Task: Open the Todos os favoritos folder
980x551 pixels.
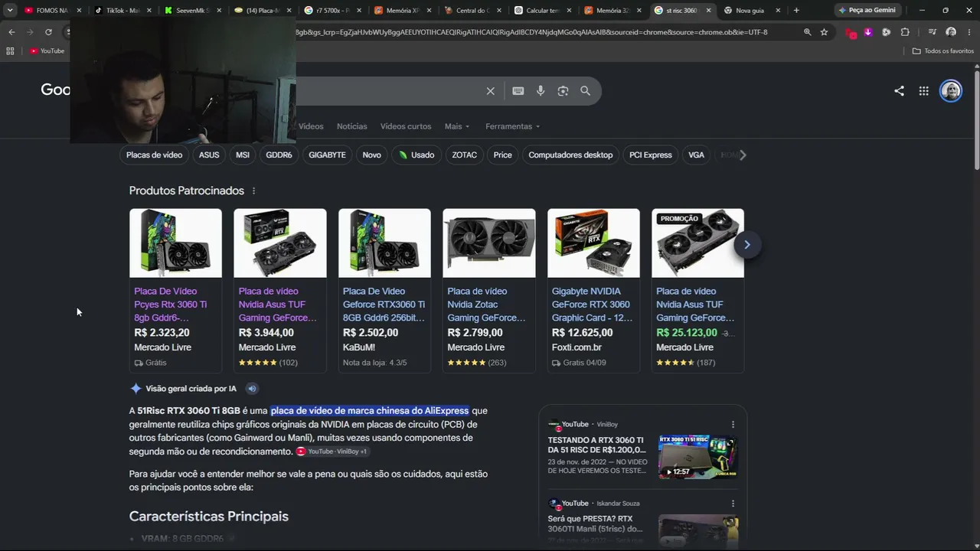Action: [x=942, y=51]
